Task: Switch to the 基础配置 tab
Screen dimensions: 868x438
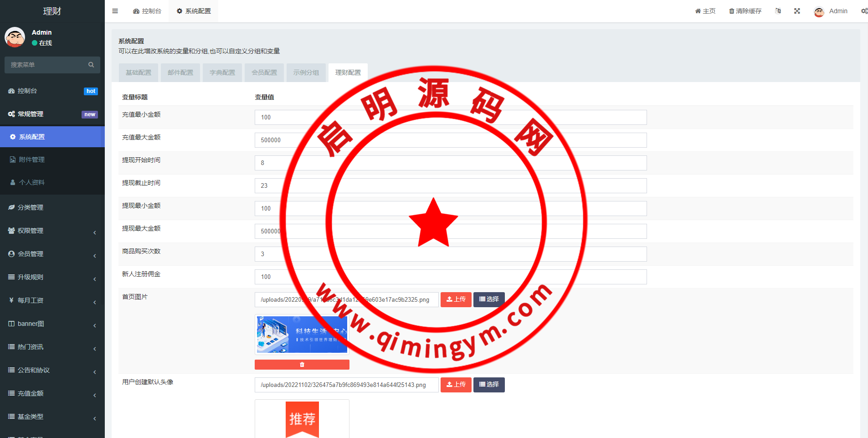Action: [139, 72]
